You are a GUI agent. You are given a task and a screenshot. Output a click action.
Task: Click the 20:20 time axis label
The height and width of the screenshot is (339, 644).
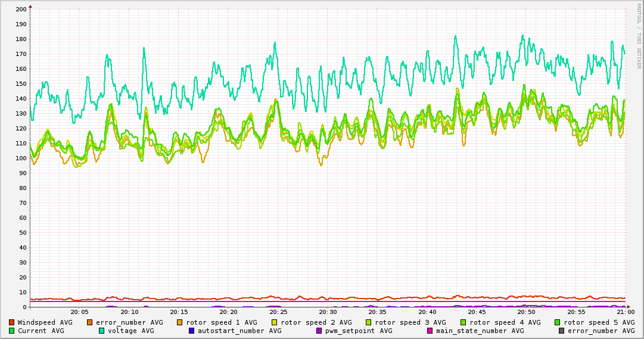[x=229, y=312]
